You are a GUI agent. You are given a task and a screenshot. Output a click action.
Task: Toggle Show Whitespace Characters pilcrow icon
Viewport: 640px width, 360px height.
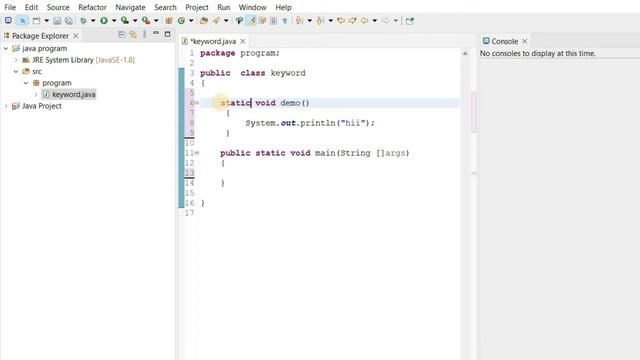pyautogui.click(x=284, y=20)
